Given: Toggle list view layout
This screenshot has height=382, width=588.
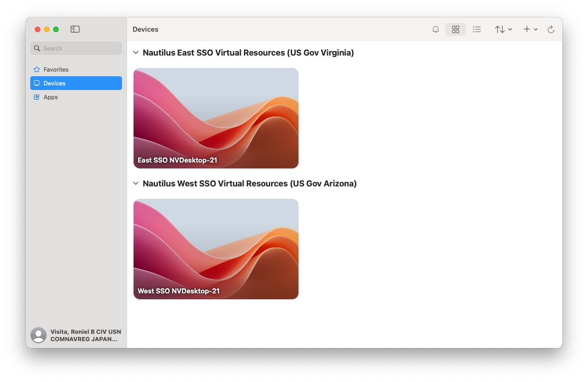Looking at the screenshot, I should 477,29.
